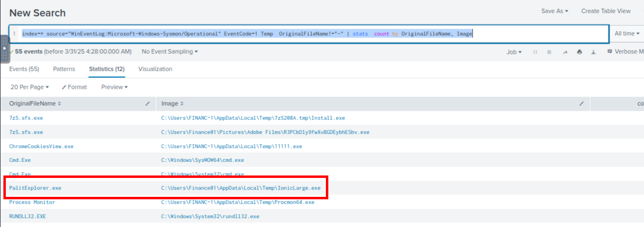Click pencil icon on Image column
Image resolution: width=644 pixels, height=227 pixels.
point(581,104)
